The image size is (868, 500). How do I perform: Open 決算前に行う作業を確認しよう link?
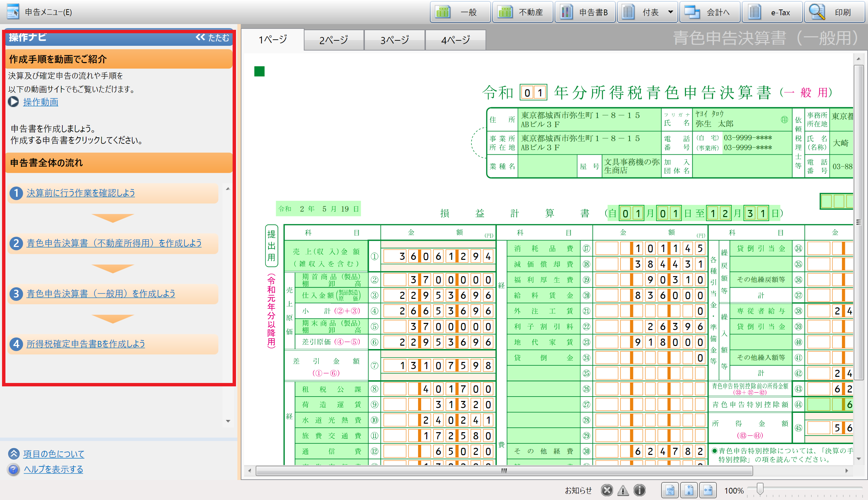click(81, 193)
